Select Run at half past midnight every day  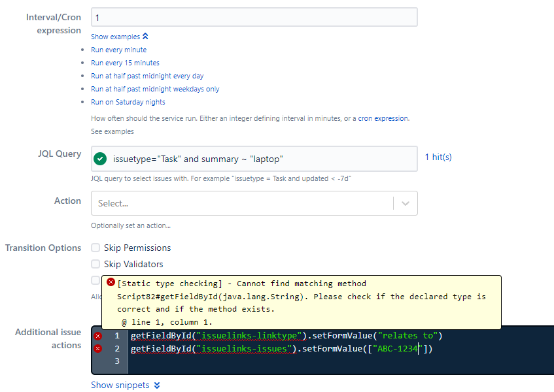tap(147, 76)
